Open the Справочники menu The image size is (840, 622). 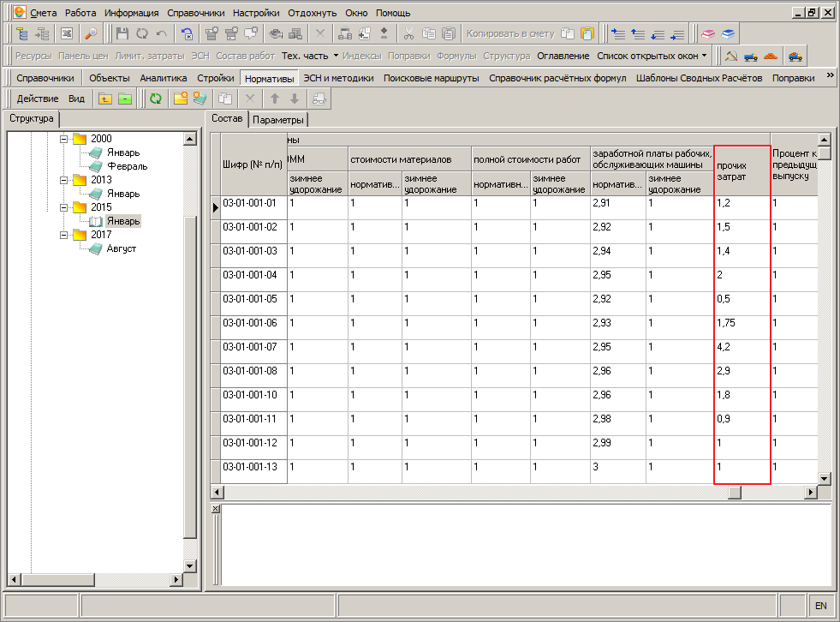(x=195, y=13)
